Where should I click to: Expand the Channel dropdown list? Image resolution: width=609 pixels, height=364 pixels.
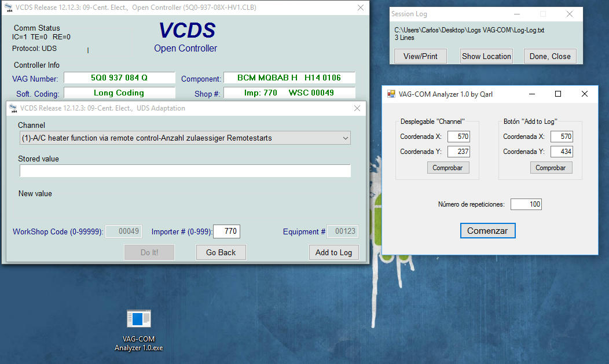(345, 138)
